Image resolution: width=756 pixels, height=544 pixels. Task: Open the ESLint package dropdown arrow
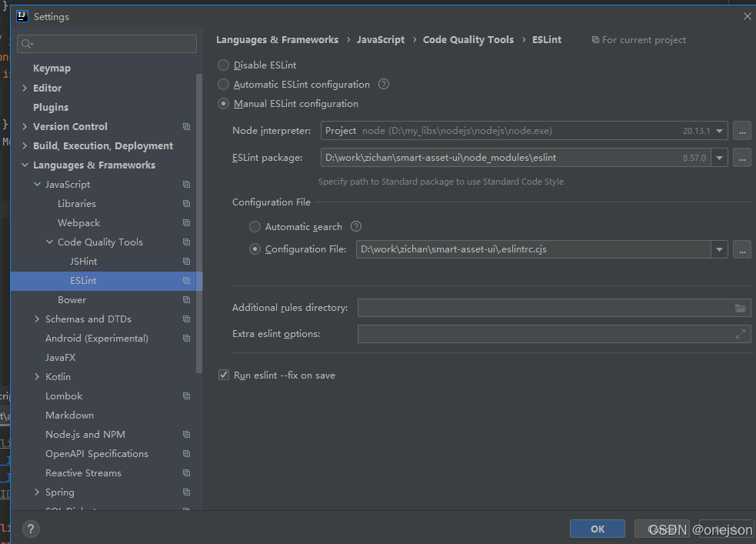click(x=719, y=158)
